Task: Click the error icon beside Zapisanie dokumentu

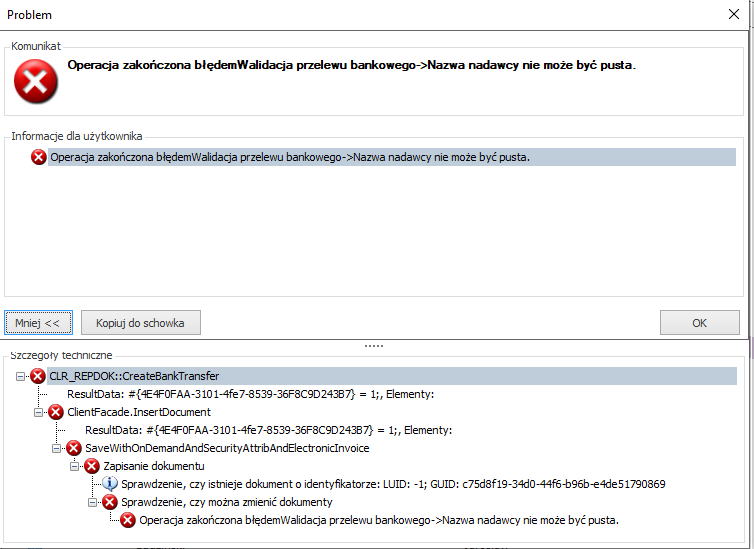Action: click(x=92, y=466)
